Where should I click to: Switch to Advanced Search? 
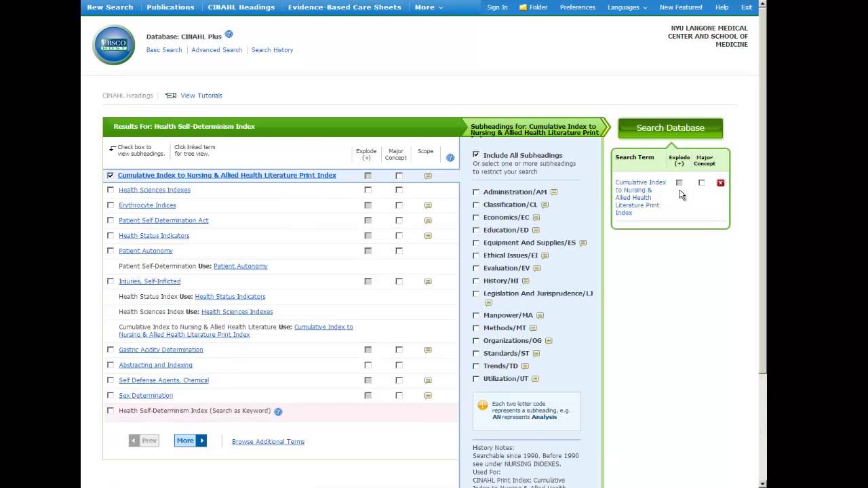click(x=216, y=50)
